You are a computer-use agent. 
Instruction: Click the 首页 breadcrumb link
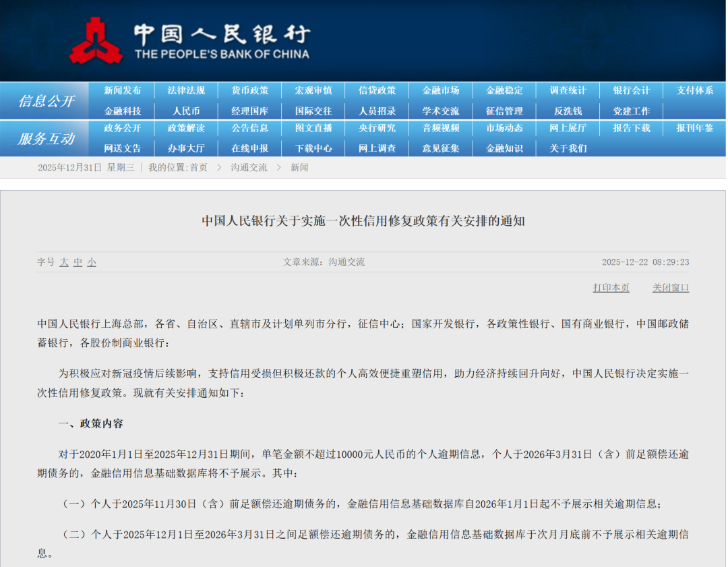coord(198,168)
